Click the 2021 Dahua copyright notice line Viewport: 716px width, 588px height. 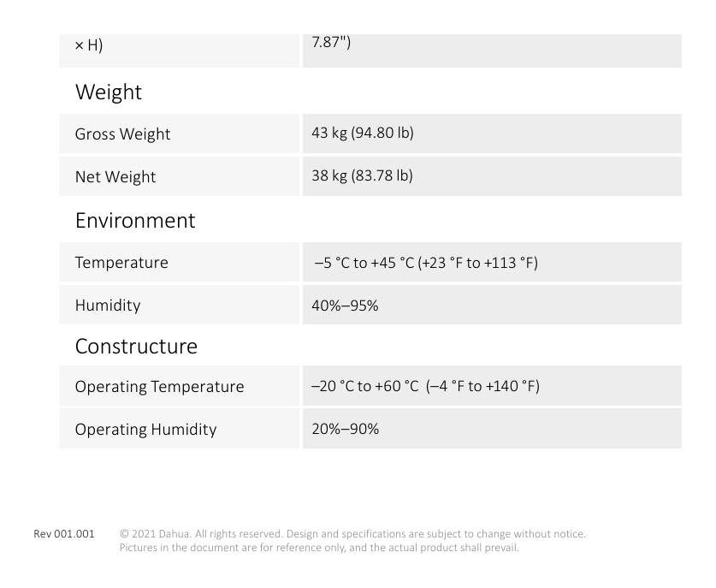352,533
